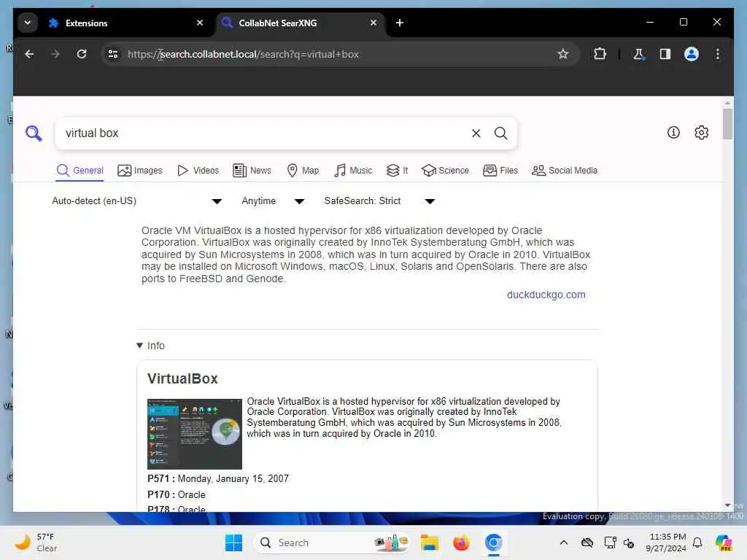747x560 pixels.
Task: Clear the search query with X
Action: tap(476, 133)
